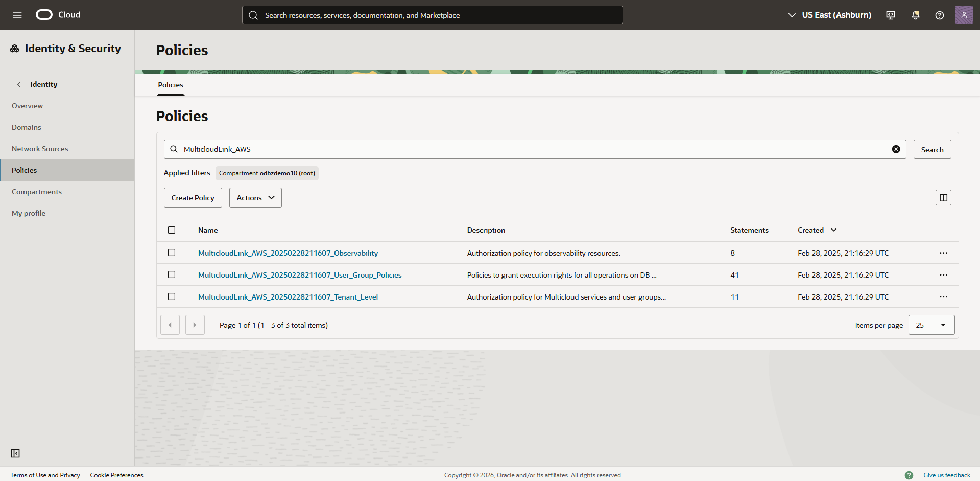This screenshot has height=481, width=980.
Task: Open Overview in the sidebar
Action: [x=28, y=106]
